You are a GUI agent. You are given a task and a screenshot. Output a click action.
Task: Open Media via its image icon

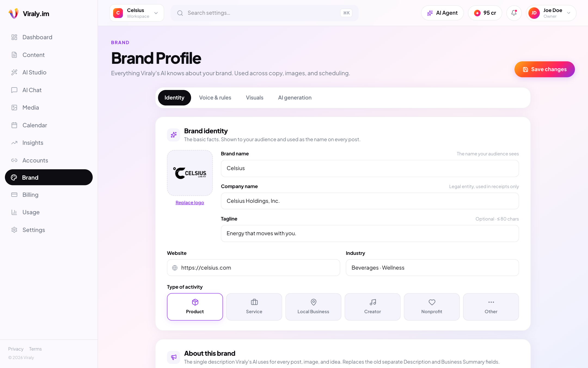14,107
